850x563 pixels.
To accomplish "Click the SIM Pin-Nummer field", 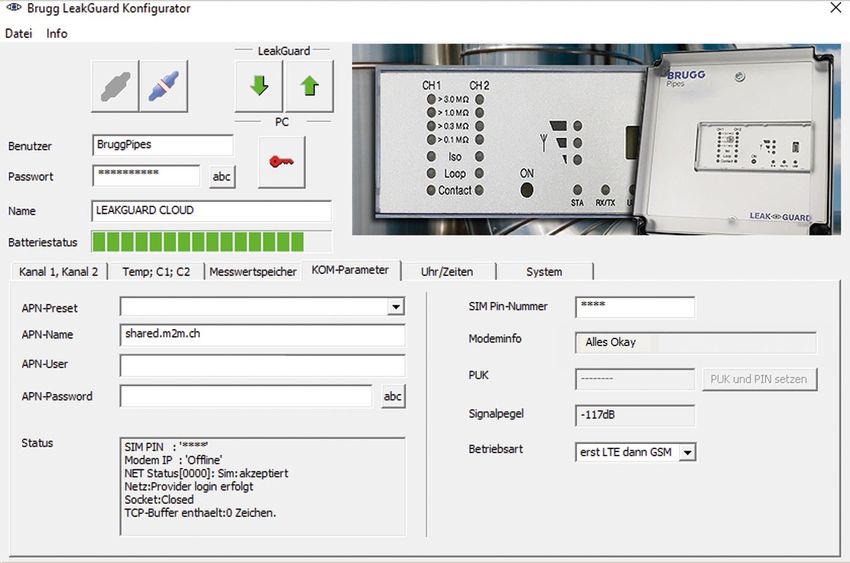I will pyautogui.click(x=635, y=307).
